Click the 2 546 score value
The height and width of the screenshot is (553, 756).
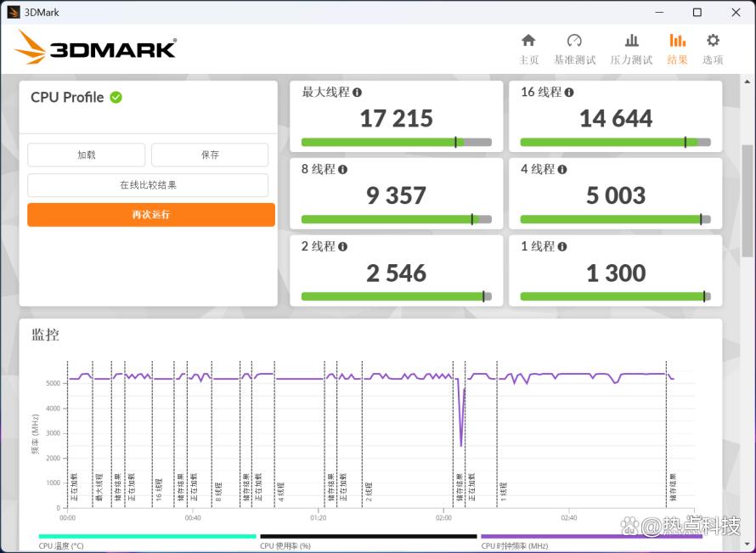pos(397,274)
